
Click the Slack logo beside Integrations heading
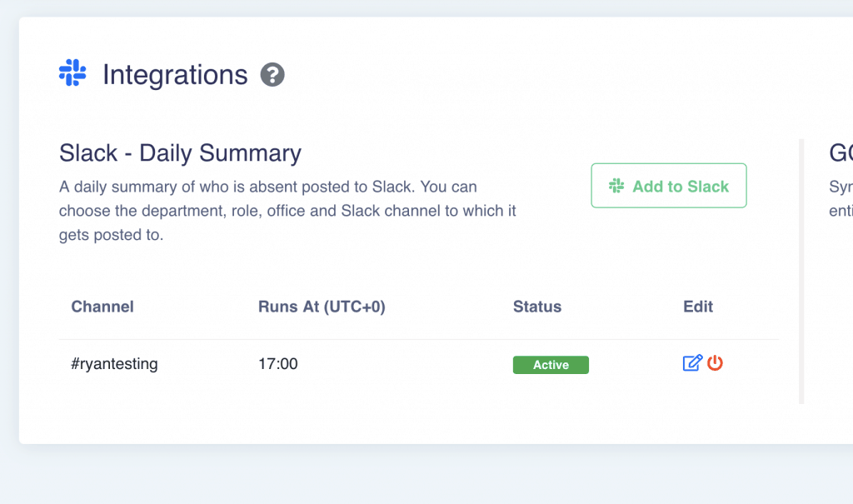coord(72,73)
